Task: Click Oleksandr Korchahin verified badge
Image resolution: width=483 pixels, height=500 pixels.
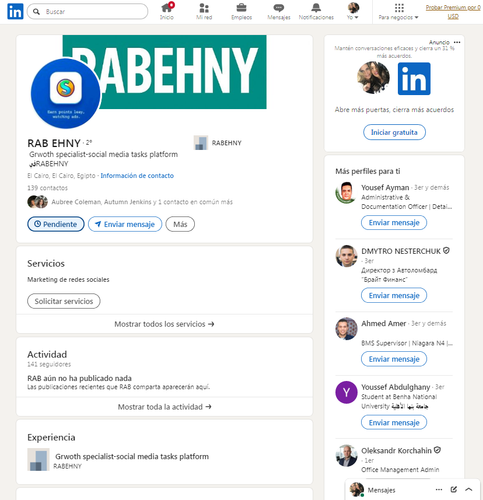Action: [437, 450]
